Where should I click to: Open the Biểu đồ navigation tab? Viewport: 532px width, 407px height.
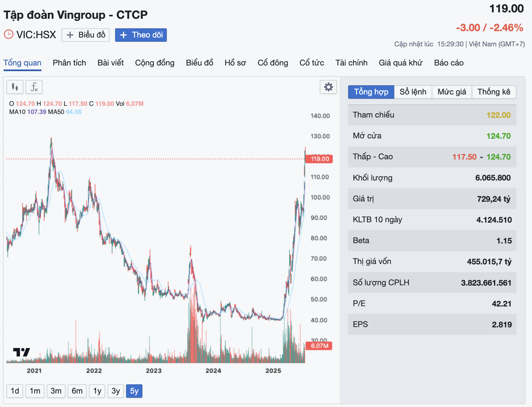(199, 63)
